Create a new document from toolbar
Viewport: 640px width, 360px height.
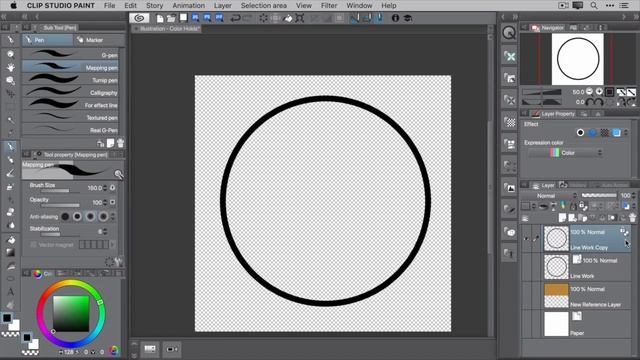[x=160, y=18]
